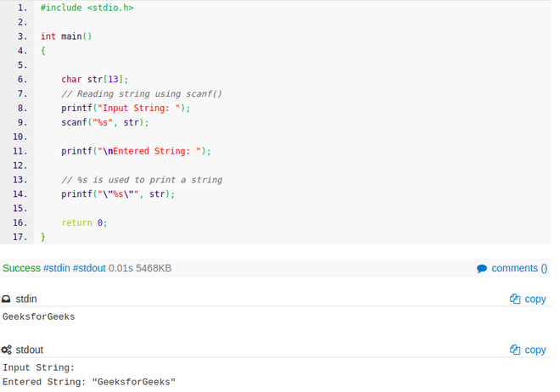Click the #include <stdio.h> code line
Viewport: 560px width, 392px height.
87,8
